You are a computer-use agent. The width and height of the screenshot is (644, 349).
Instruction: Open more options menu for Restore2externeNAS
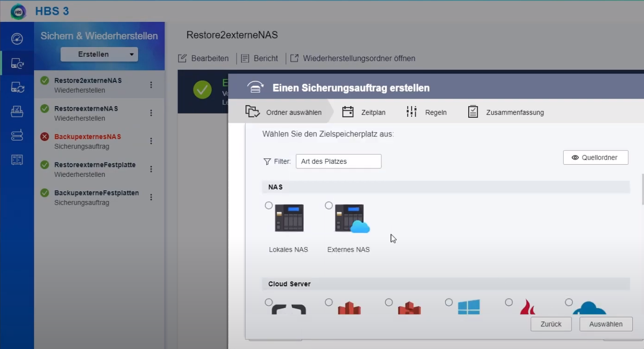[151, 85]
